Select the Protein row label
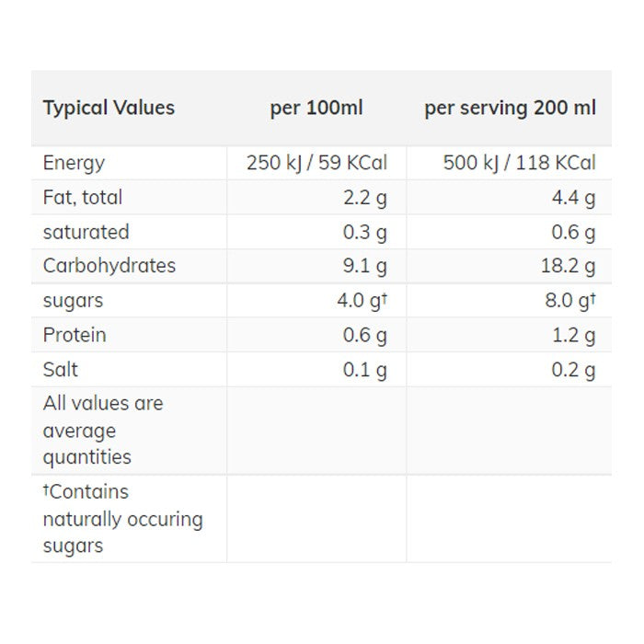 coord(74,335)
